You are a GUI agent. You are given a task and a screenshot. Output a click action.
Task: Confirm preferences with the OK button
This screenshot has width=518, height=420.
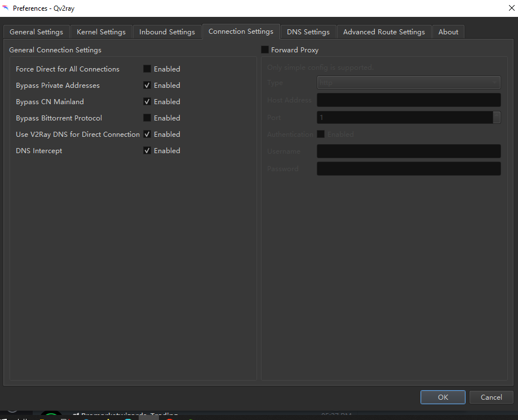442,397
